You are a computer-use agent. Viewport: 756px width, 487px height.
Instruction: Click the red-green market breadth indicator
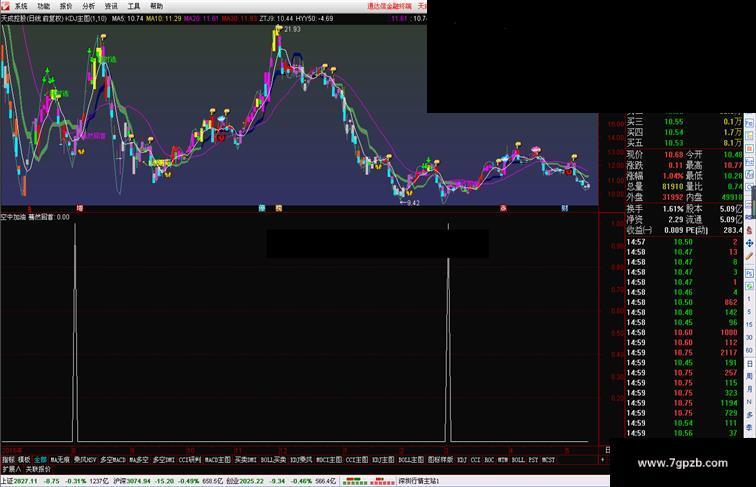369,481
